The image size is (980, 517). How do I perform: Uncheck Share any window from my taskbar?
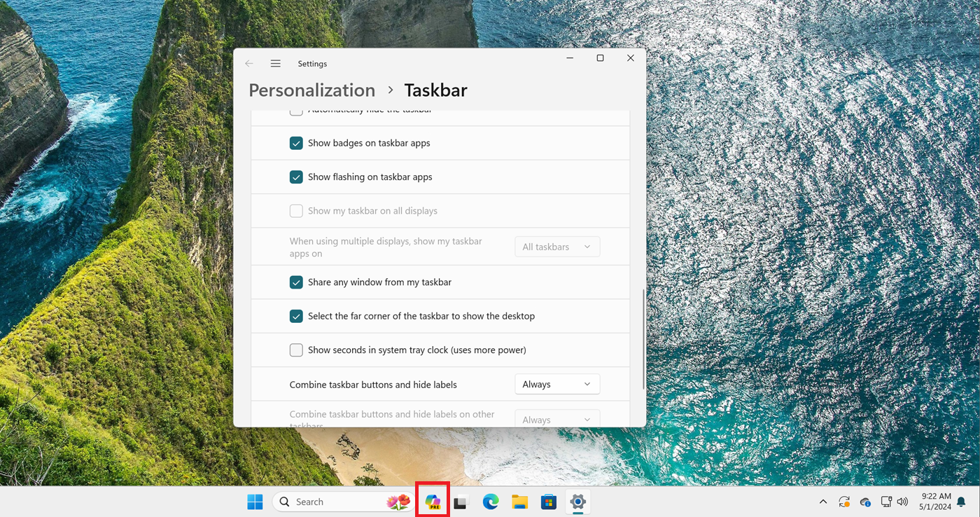pyautogui.click(x=296, y=282)
